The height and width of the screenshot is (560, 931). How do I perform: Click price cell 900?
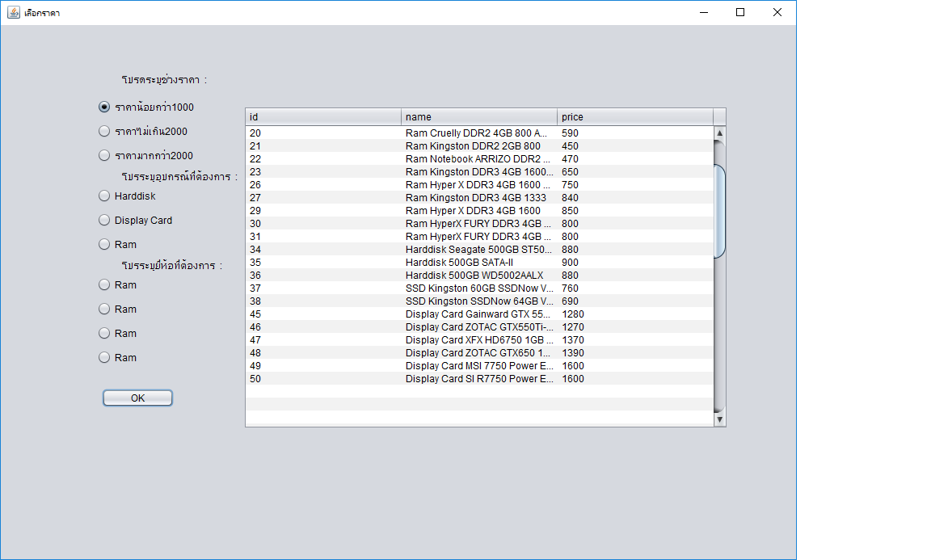(x=634, y=263)
